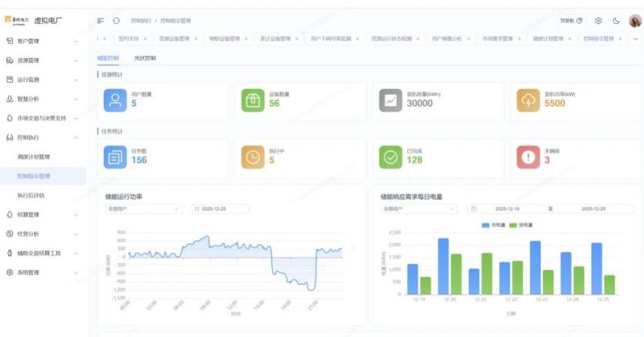Toggle 放电量 legend series in bar chart
The width and height of the screenshot is (644, 337).
[521, 225]
